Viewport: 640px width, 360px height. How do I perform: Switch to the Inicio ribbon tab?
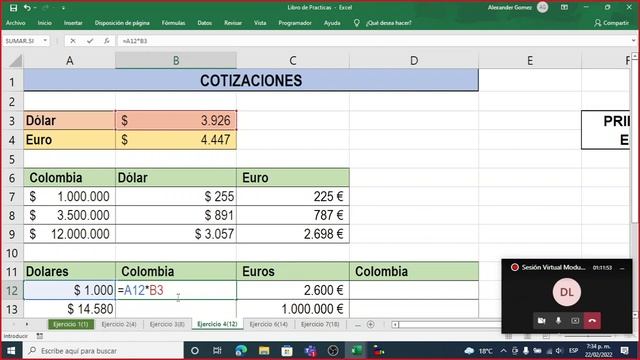point(44,23)
